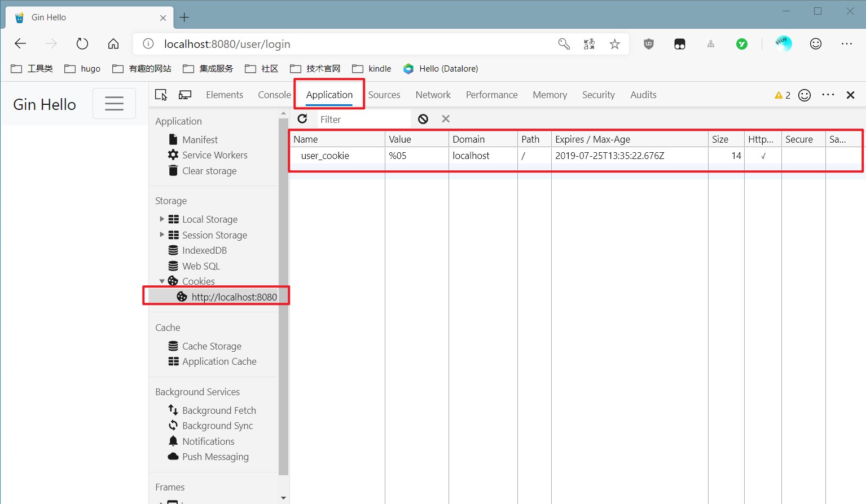Collapse the Cookies tree node
The image size is (866, 504).
coord(162,281)
